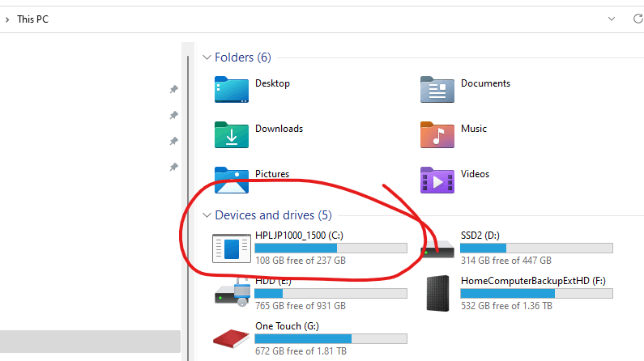
Task: Click the One Touch (G:) drive name
Action: (287, 326)
